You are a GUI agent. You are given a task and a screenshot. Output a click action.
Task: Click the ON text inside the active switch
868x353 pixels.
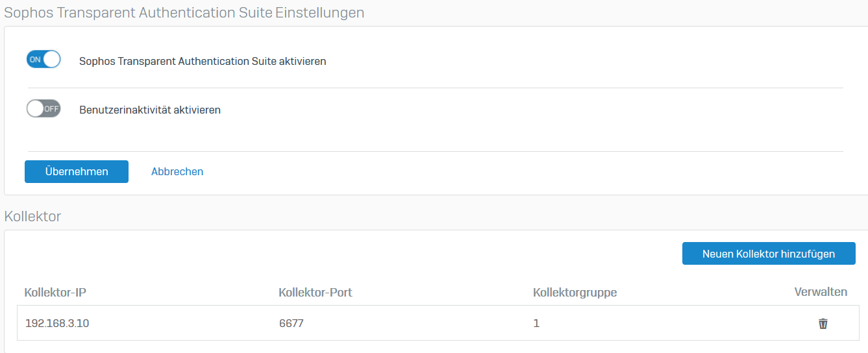click(x=35, y=60)
